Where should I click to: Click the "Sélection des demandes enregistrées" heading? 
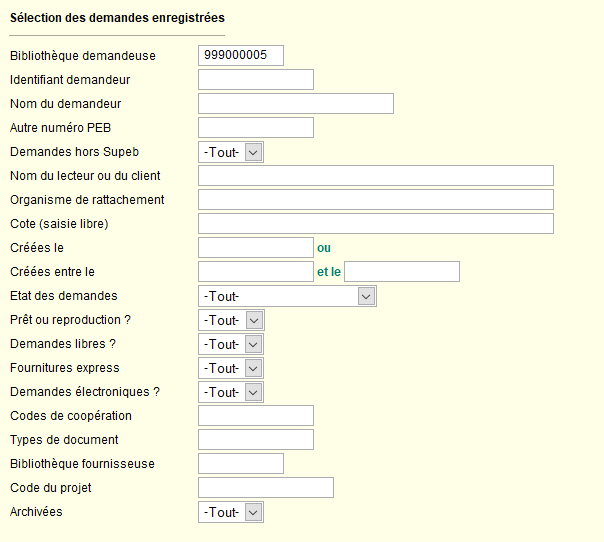(x=117, y=18)
